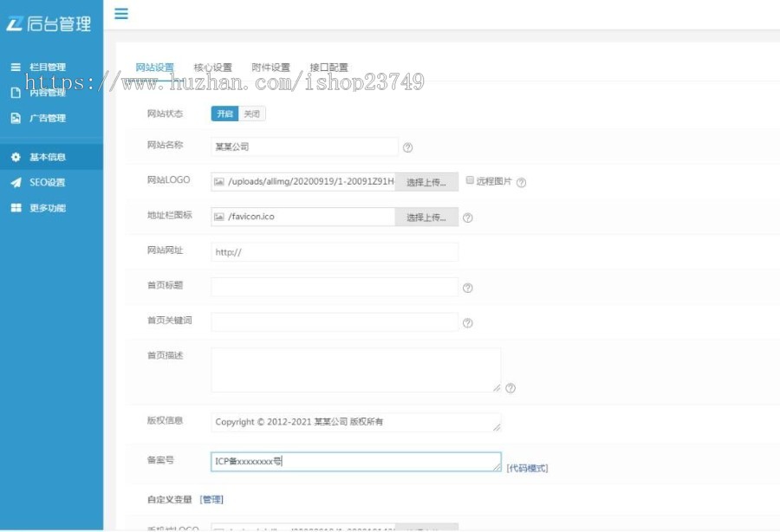
Task: Click the 广告管理 image icon
Action: coord(16,118)
